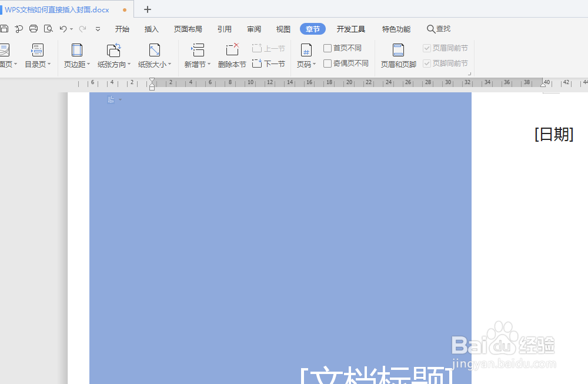Click the Redo arrow icon
Viewport: 588px width, 384px height.
tap(82, 29)
